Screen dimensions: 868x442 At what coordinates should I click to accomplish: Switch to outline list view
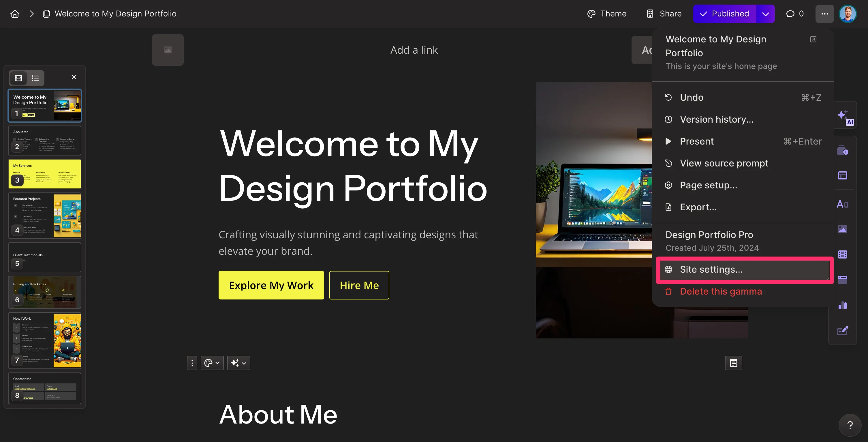point(35,78)
